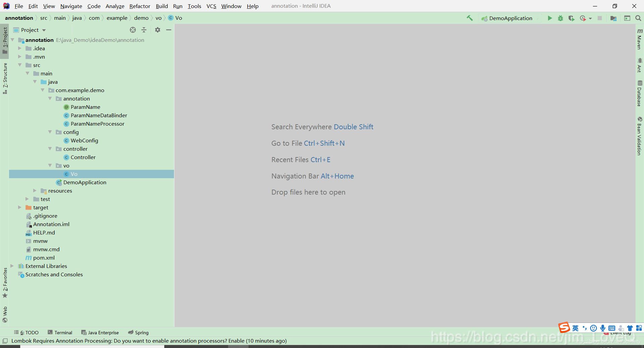The image size is (644, 348).
Task: Select ParamName annotation file
Action: (85, 107)
